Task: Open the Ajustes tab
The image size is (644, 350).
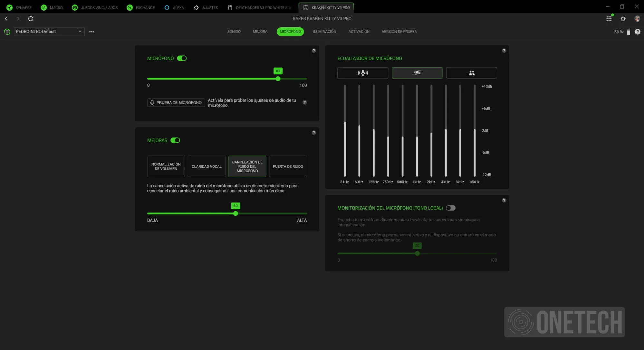Action: (x=206, y=7)
